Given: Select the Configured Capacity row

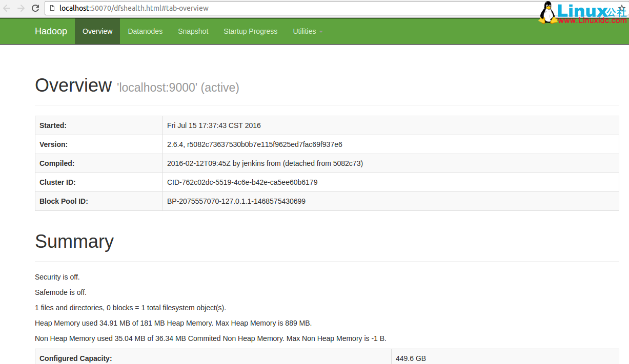Looking at the screenshot, I should tap(75, 358).
